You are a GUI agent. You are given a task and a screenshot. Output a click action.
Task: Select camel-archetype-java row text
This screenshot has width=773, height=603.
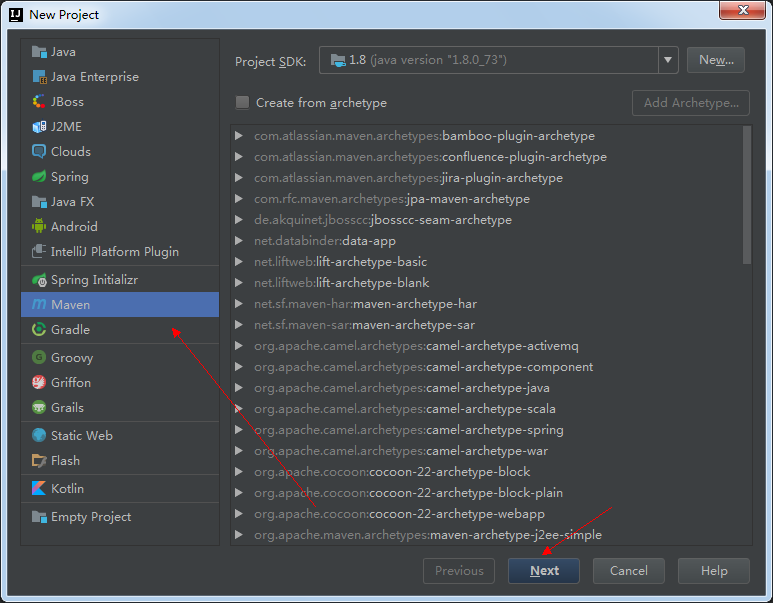coord(402,388)
